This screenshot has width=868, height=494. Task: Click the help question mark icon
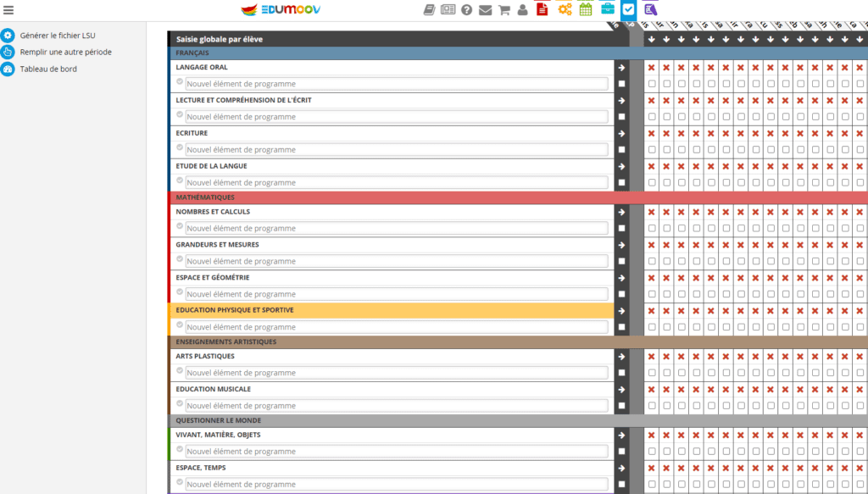tap(466, 10)
